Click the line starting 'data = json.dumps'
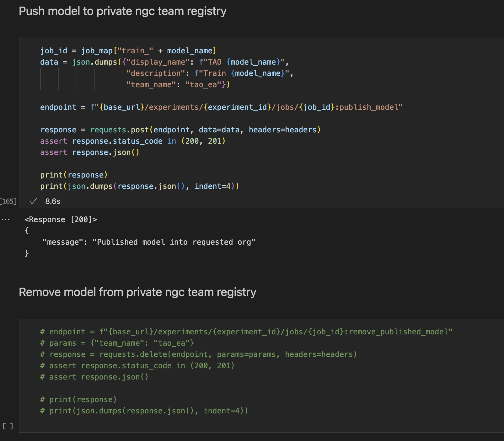 pyautogui.click(x=164, y=62)
